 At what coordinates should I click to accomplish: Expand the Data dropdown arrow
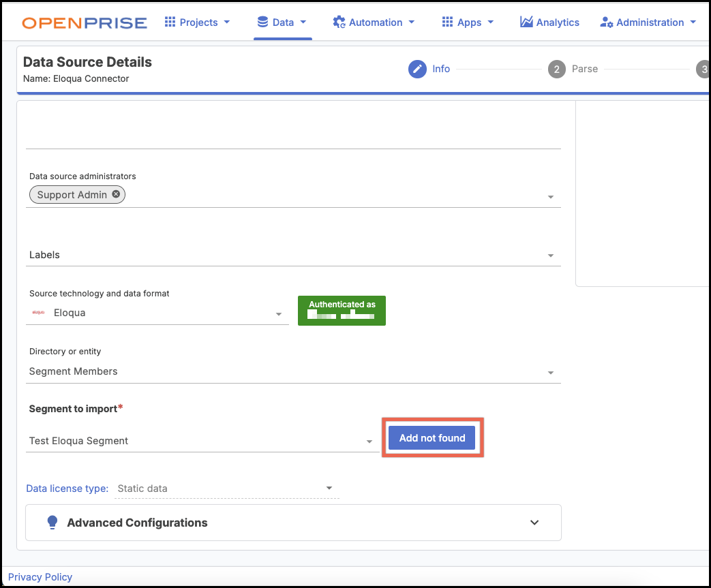click(x=303, y=22)
